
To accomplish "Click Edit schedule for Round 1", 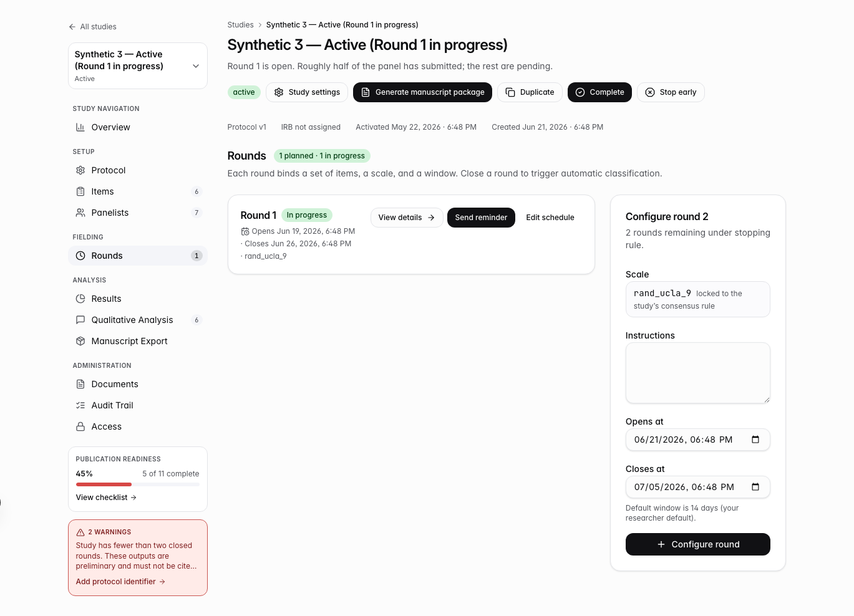I will (x=550, y=218).
